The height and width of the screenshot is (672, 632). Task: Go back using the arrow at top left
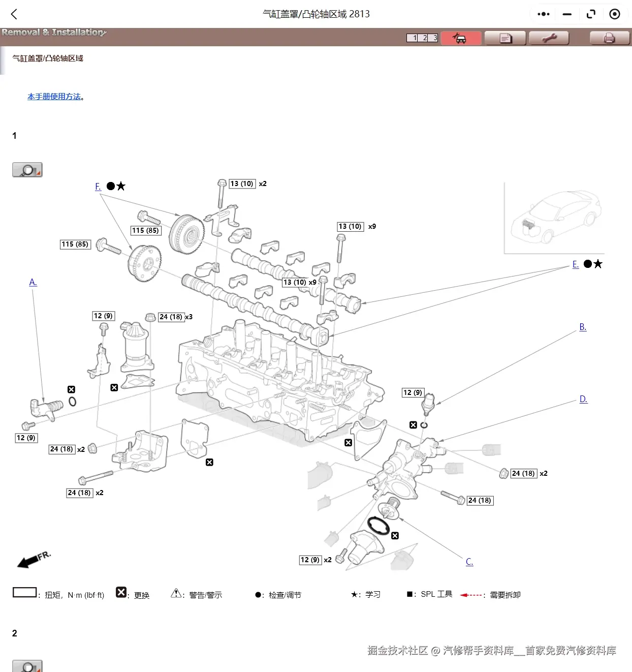coord(13,14)
